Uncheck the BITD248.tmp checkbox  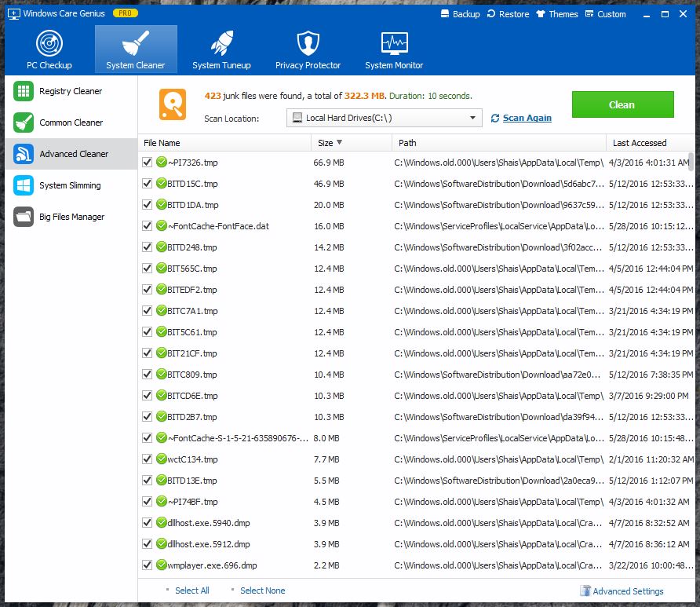coord(147,247)
